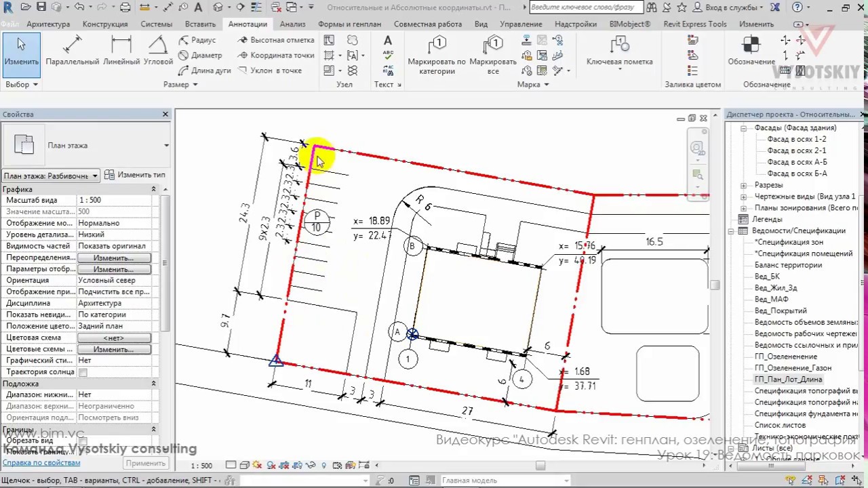Click the Изменить тип button

pyautogui.click(x=135, y=175)
